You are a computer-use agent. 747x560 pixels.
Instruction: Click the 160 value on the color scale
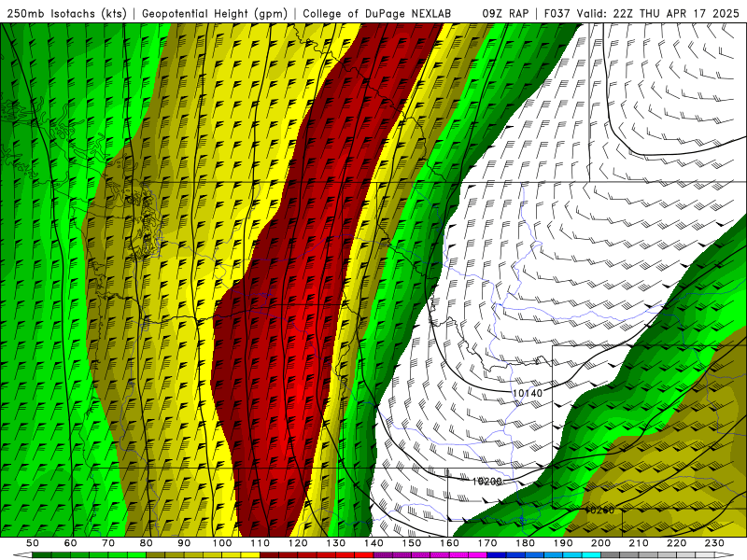click(x=449, y=543)
